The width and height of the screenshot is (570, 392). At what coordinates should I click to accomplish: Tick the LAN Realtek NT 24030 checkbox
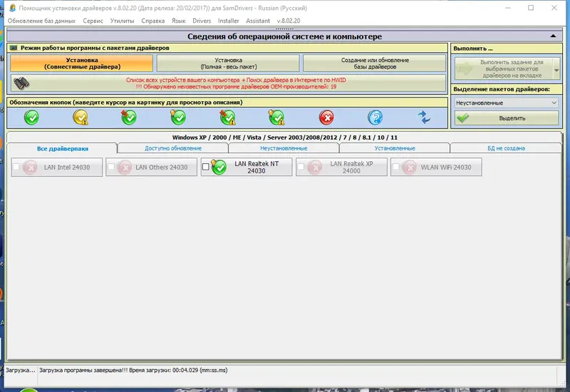(x=206, y=167)
